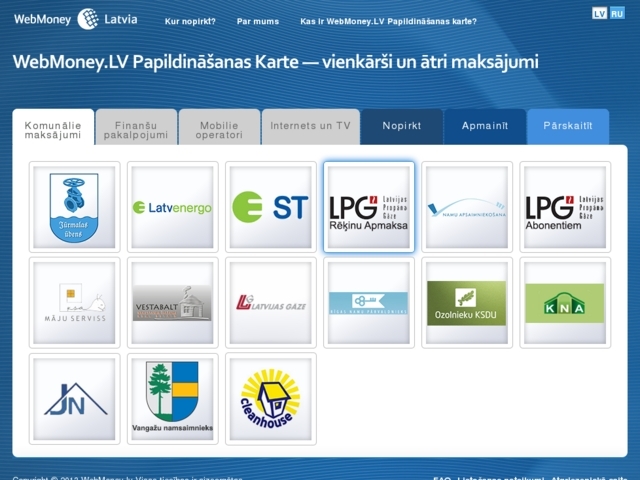Open Kas ir WebMoney.LV Papildināšanas karte? link
640x480 pixels.
click(x=389, y=22)
